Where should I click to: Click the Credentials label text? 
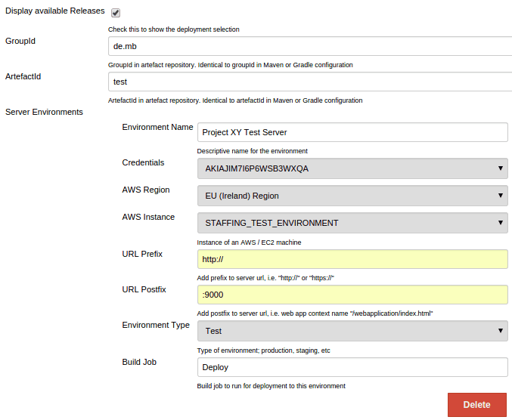pyautogui.click(x=143, y=162)
